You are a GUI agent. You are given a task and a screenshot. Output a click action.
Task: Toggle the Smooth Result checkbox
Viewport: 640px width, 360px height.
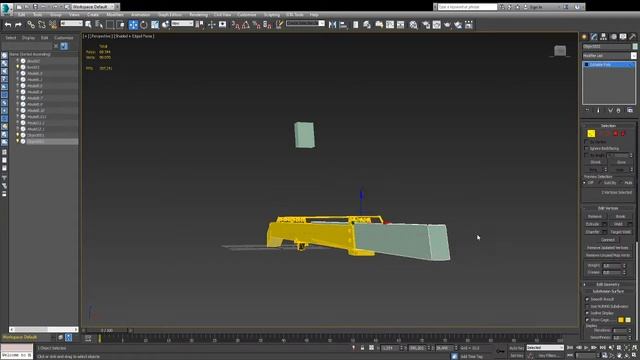(x=587, y=299)
